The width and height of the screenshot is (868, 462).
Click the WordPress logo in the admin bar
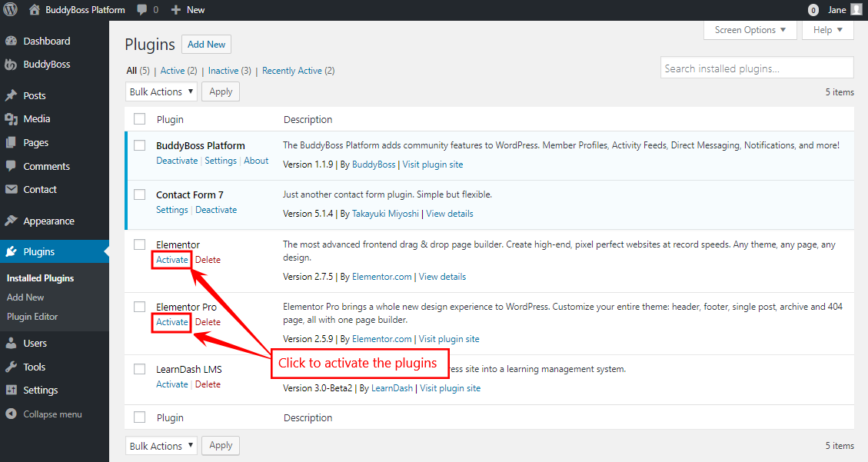tap(11, 9)
